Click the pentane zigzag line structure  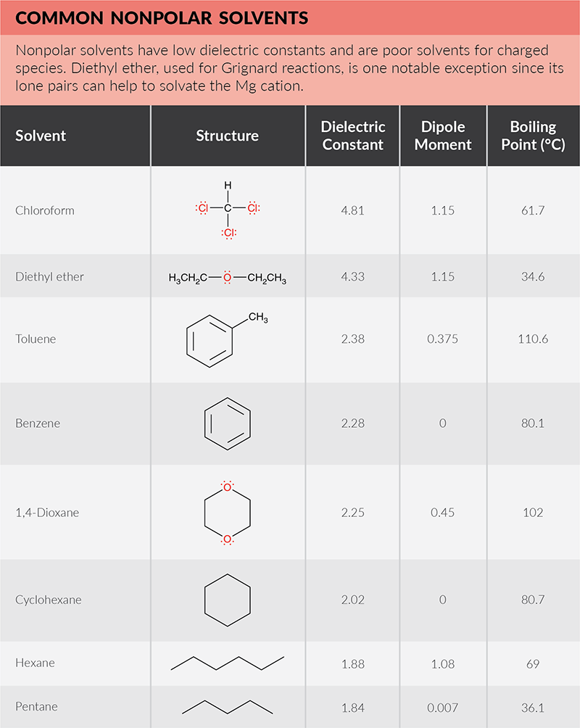[x=228, y=707]
